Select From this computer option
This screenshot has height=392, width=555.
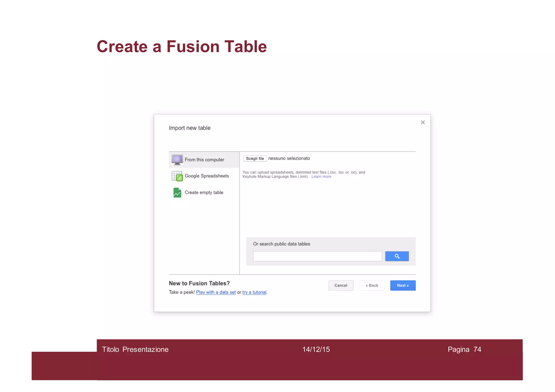tap(204, 160)
